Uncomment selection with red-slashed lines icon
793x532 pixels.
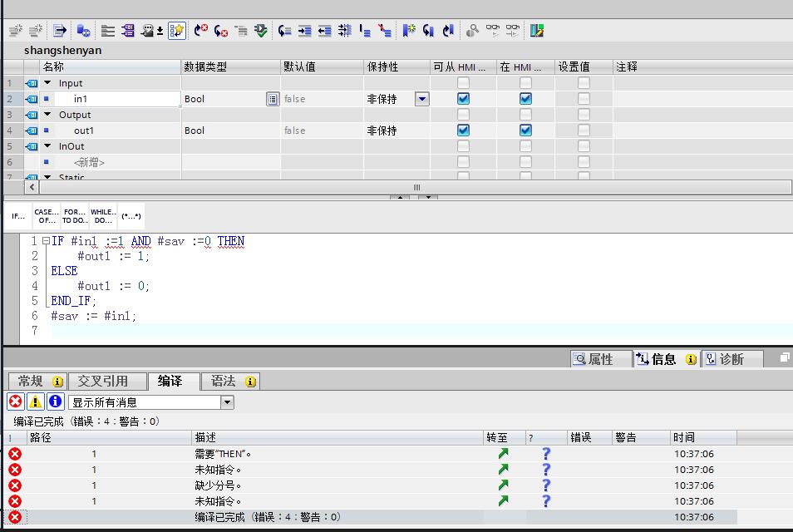click(385, 31)
